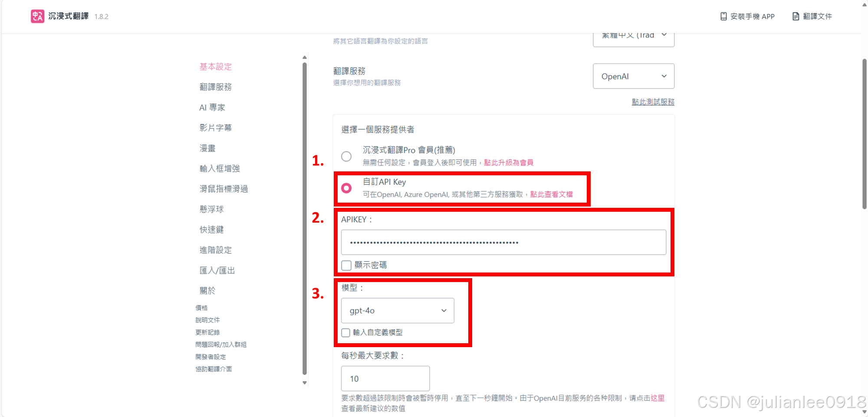This screenshot has height=417, width=868.
Task: Click the phone icon beside 安裝手機 APP
Action: pos(723,16)
